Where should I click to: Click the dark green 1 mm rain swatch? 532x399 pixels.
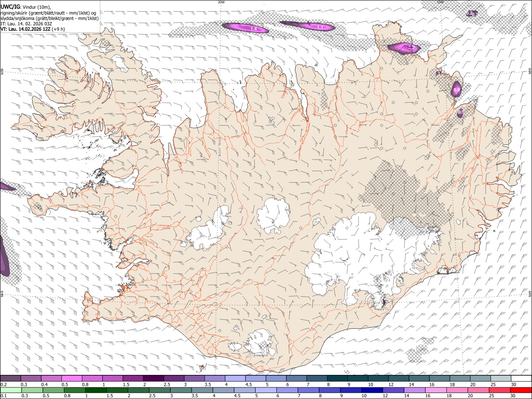[96, 390]
